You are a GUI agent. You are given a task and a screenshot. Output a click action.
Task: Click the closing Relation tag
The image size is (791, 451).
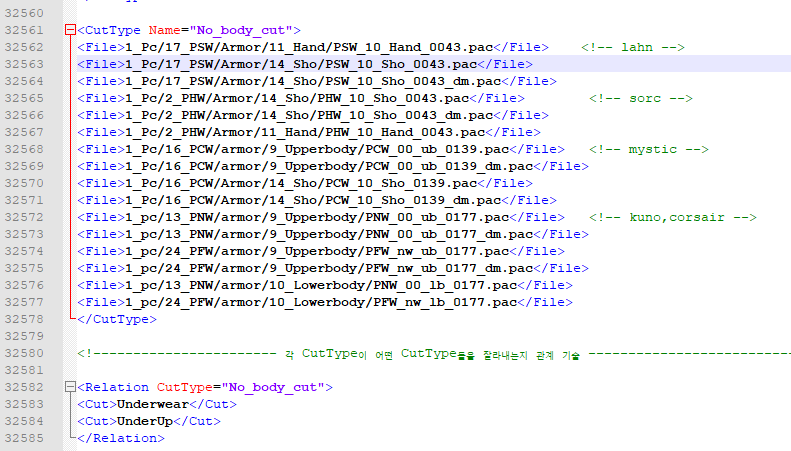pos(120,438)
